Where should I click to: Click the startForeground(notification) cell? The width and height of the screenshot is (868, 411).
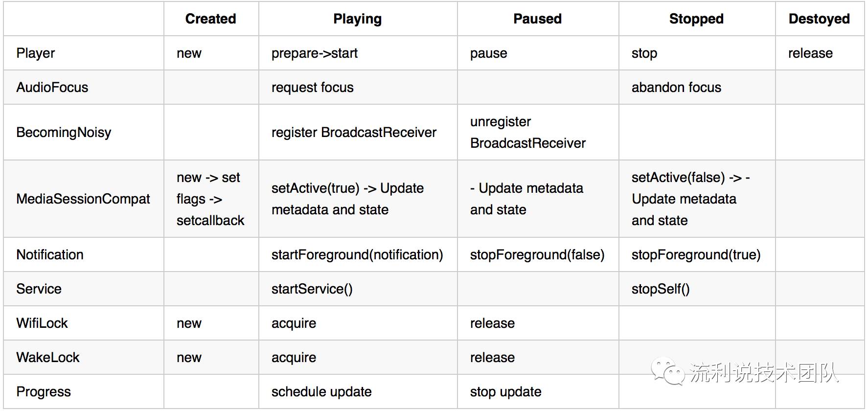357,254
